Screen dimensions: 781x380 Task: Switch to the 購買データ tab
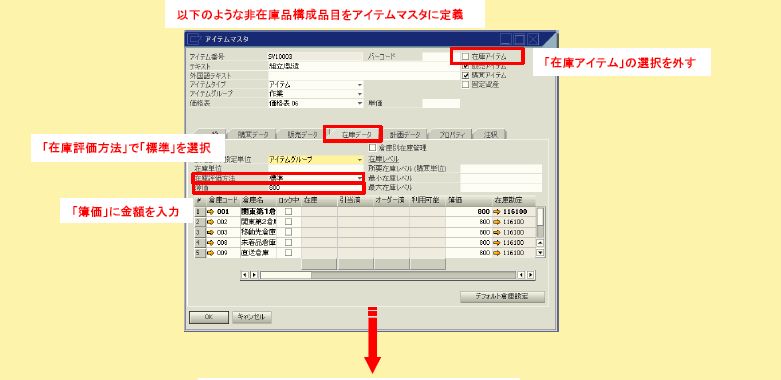253,134
